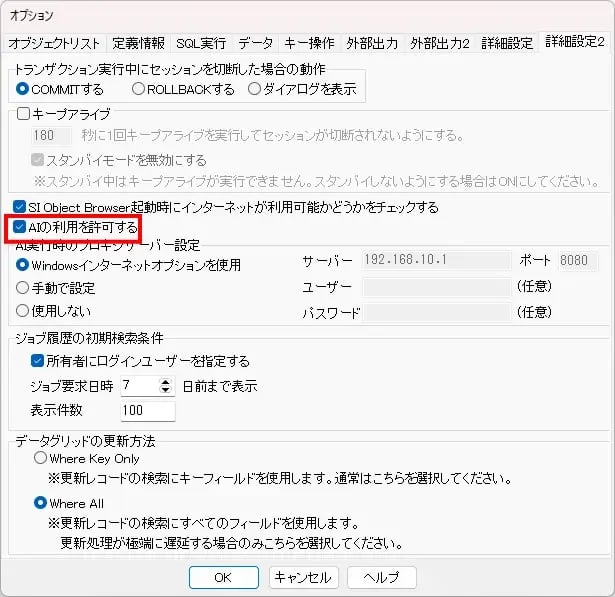615x597 pixels.
Task: Switch to the オブジェクトリスト tab
Action: point(54,43)
